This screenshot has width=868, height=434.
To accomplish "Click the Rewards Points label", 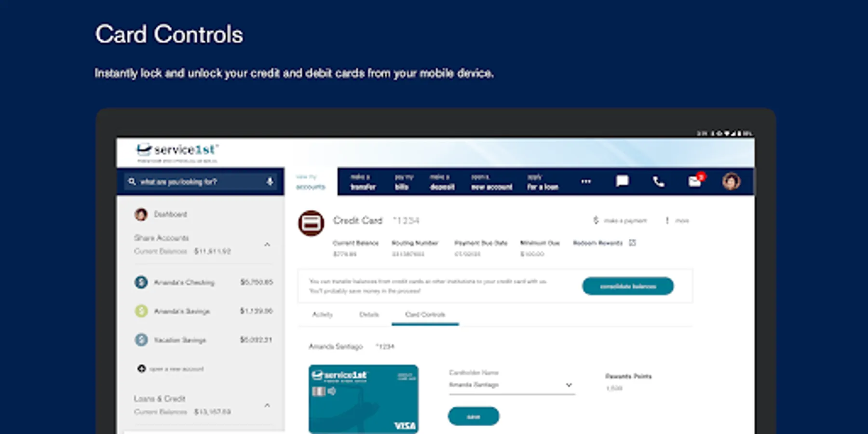I will tap(628, 376).
